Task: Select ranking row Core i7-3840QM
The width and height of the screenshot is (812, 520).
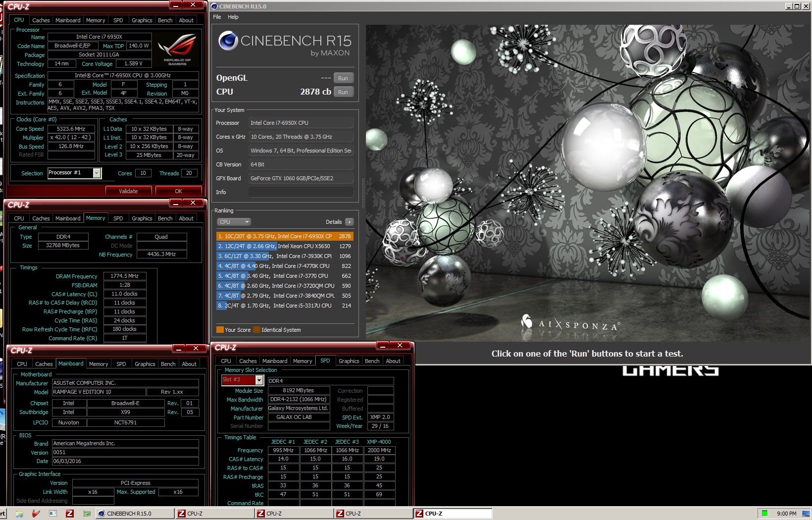Action: point(285,296)
